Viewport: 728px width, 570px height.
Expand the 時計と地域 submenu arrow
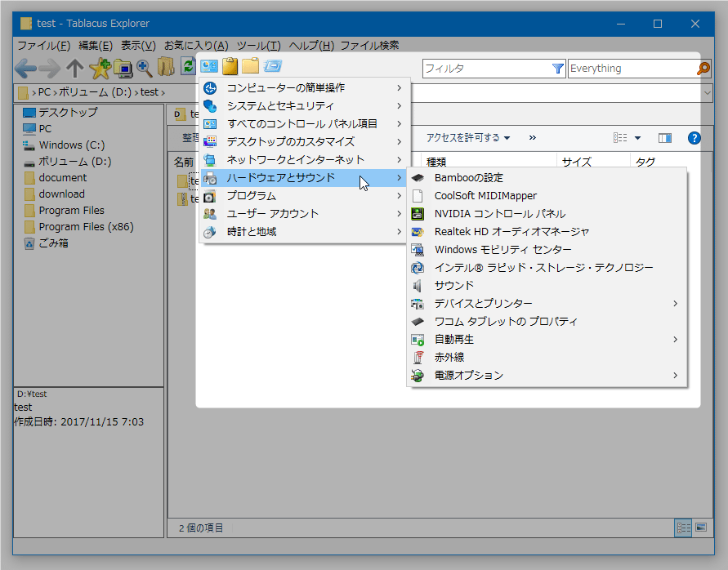pyautogui.click(x=399, y=232)
